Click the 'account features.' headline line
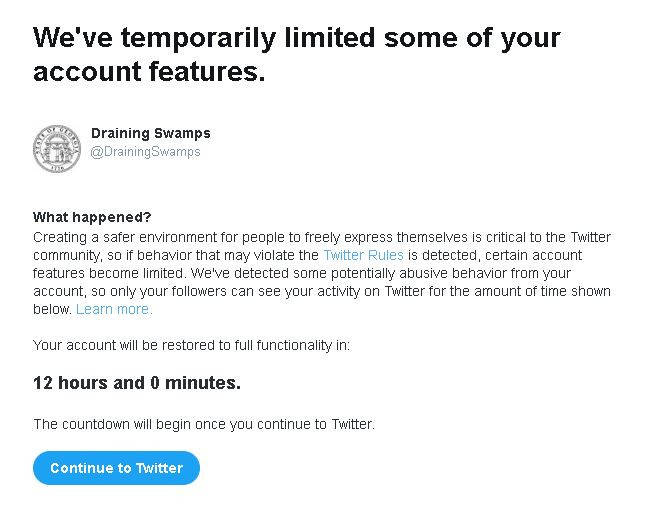646x509 pixels. coord(149,73)
